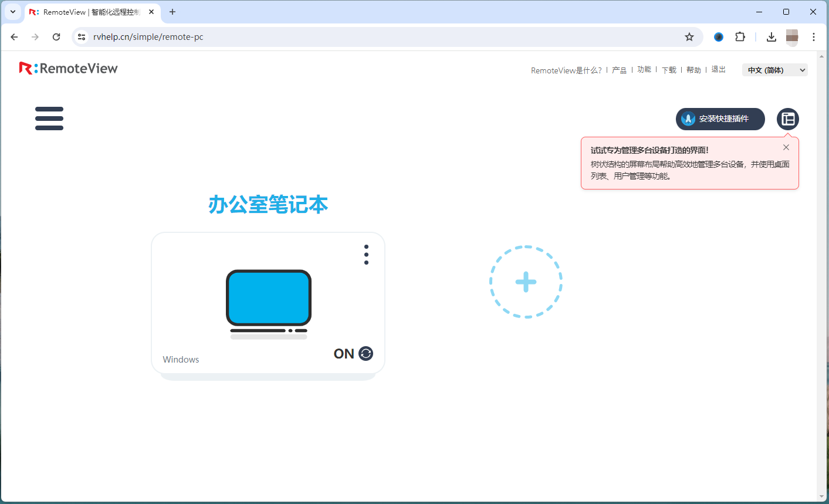Open the hamburger menu
829x504 pixels.
click(49, 119)
